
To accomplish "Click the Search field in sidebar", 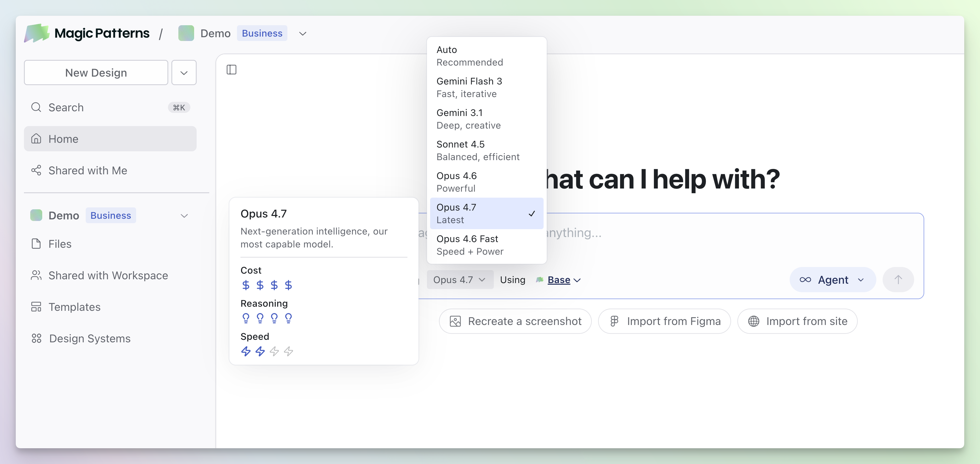I will click(110, 107).
